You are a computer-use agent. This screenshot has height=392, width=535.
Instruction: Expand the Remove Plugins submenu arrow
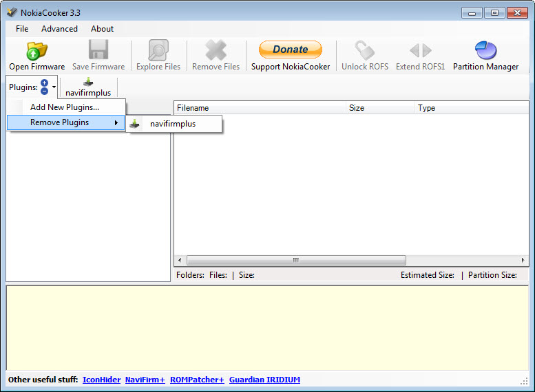tap(116, 122)
